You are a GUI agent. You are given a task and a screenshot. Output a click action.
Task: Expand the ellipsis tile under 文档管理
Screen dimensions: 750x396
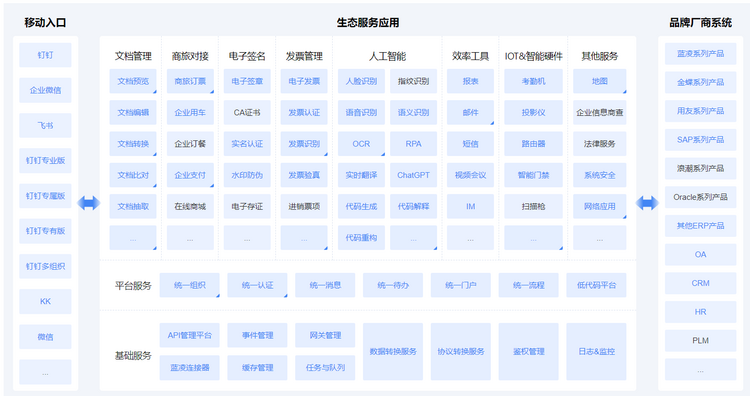tap(133, 238)
